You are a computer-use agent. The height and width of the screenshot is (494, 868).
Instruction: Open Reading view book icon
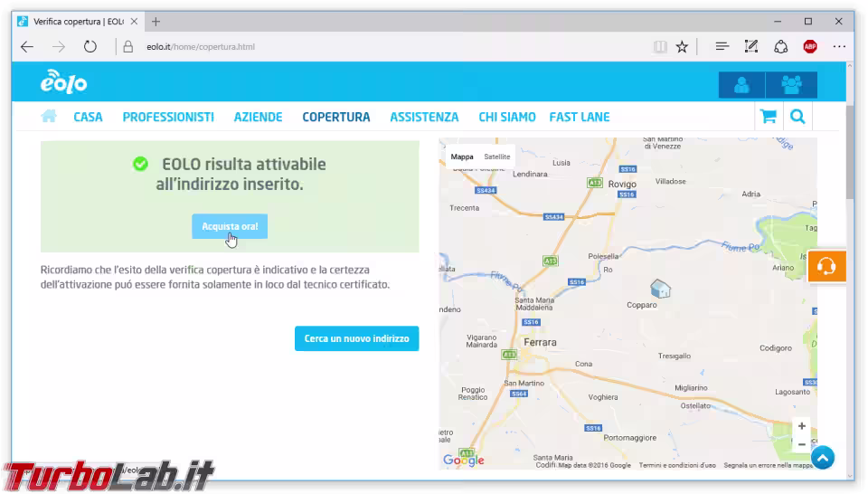(x=660, y=47)
